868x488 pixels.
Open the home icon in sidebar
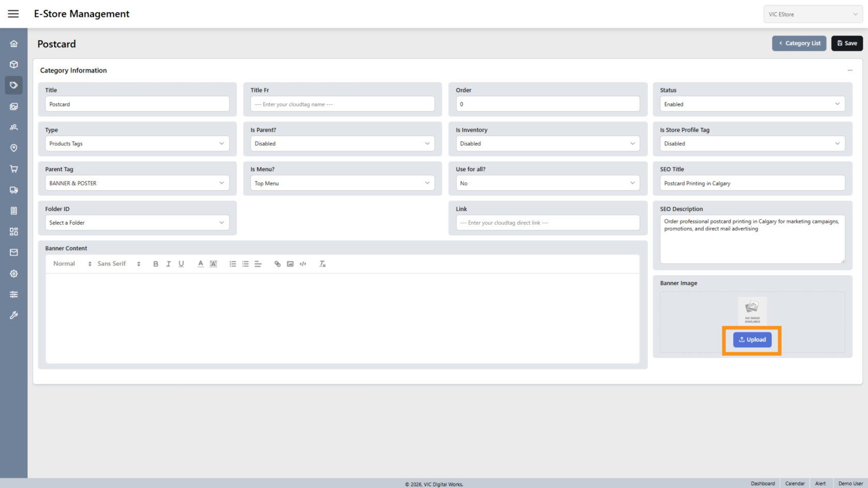pos(14,44)
